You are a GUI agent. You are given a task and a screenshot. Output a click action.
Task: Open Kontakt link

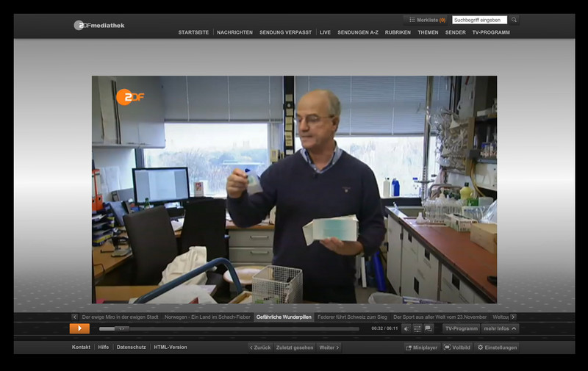81,347
